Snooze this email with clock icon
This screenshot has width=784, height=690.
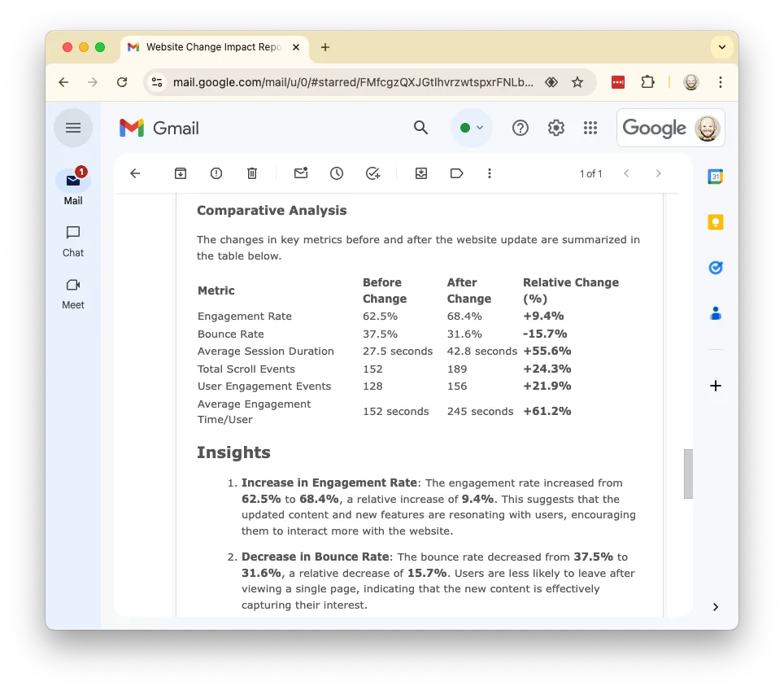(337, 173)
